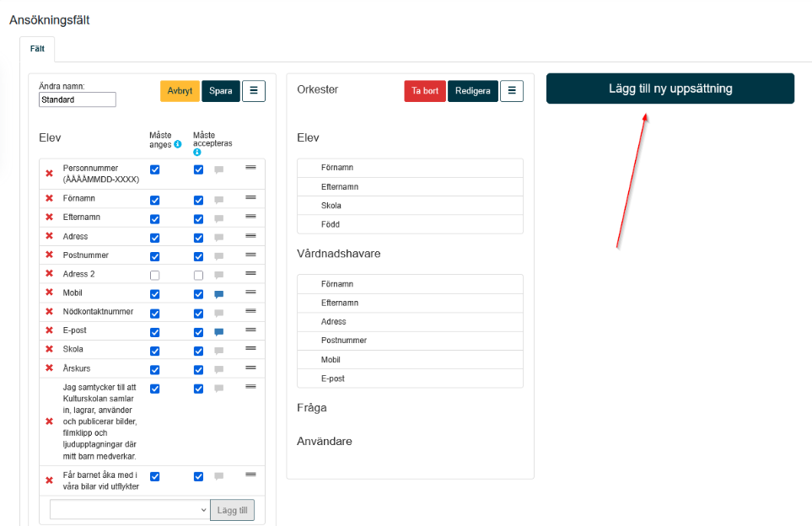Enable Måste accepteras for Adress 2

(198, 276)
